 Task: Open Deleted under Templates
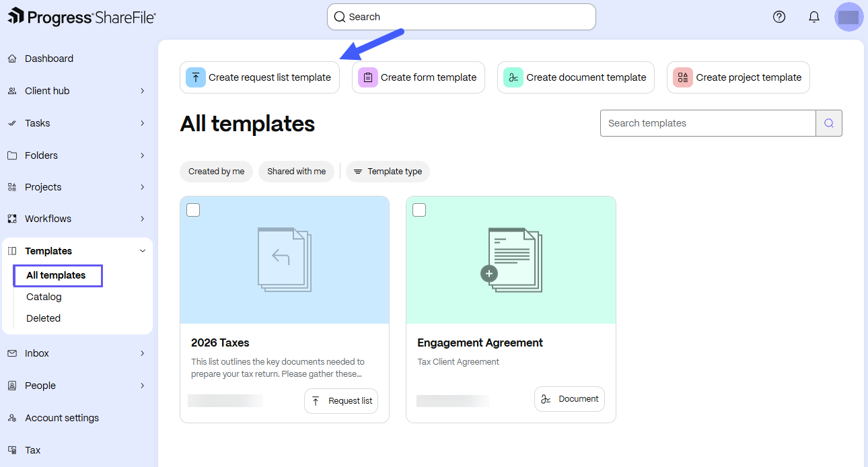pyautogui.click(x=43, y=318)
